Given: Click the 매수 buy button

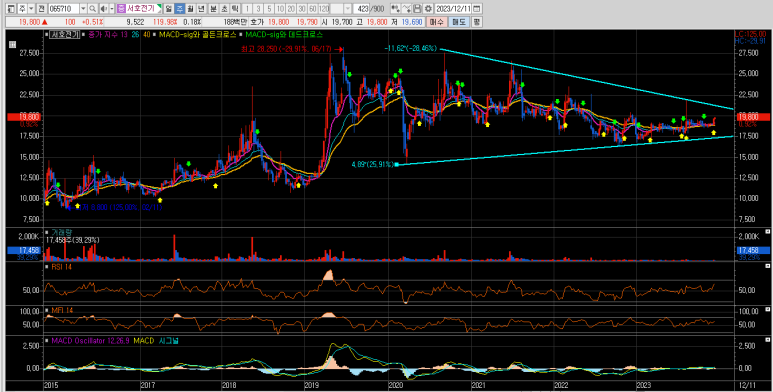Looking at the screenshot, I should 436,22.
